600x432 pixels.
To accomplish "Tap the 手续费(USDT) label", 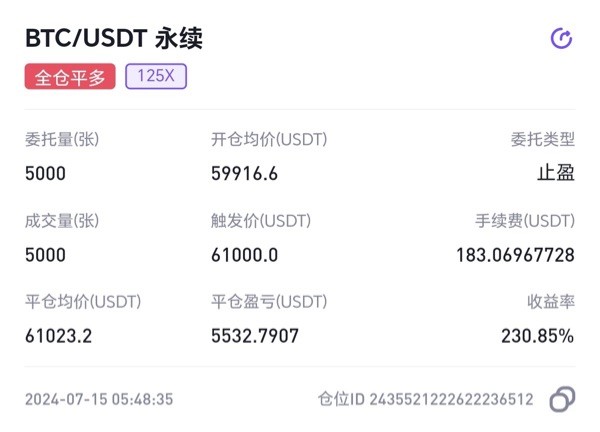I will click(x=525, y=221).
